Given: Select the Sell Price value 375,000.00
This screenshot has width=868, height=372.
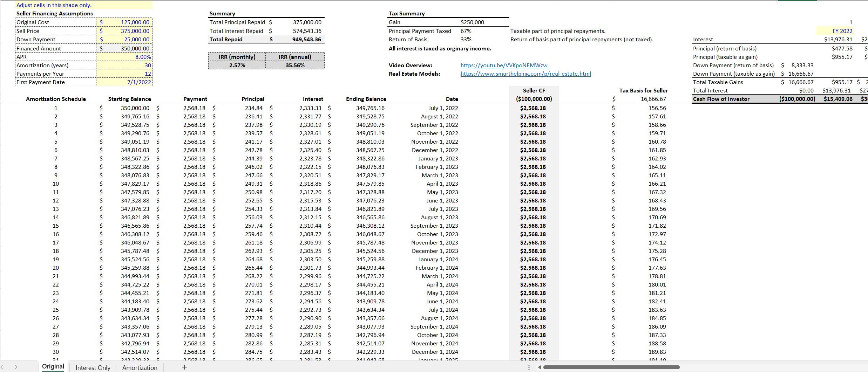Looking at the screenshot, I should [124, 31].
